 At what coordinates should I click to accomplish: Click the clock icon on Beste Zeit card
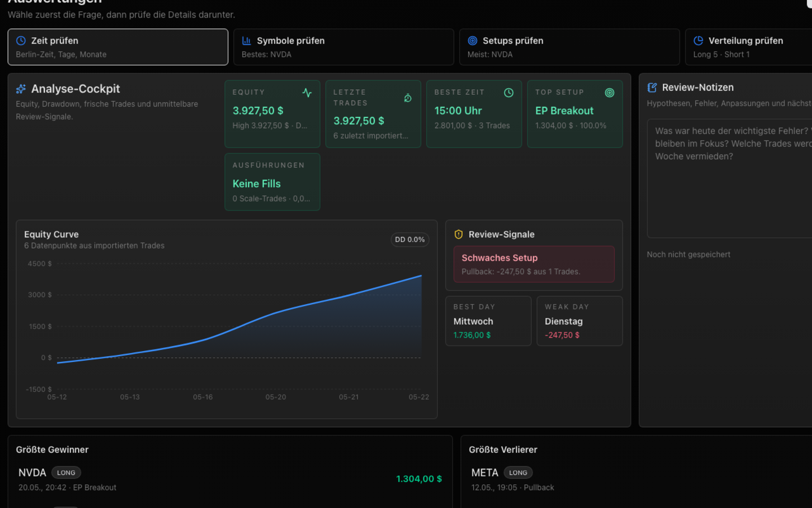tap(509, 93)
